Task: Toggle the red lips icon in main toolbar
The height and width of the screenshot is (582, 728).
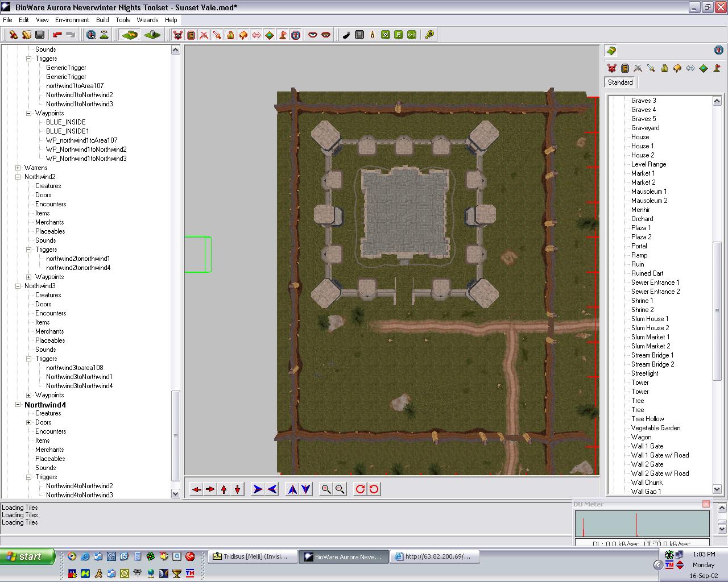Action: click(x=326, y=35)
